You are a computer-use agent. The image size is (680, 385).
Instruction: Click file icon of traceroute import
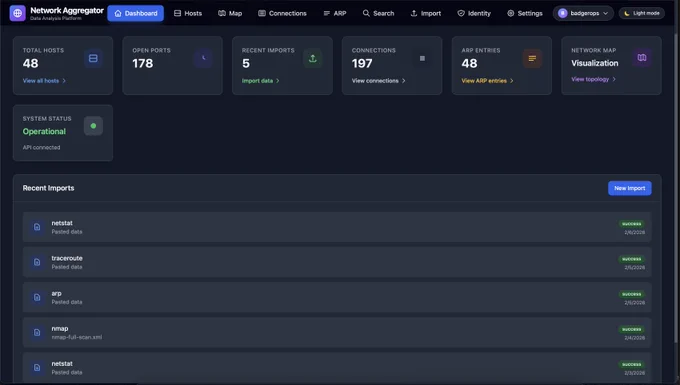click(x=37, y=262)
